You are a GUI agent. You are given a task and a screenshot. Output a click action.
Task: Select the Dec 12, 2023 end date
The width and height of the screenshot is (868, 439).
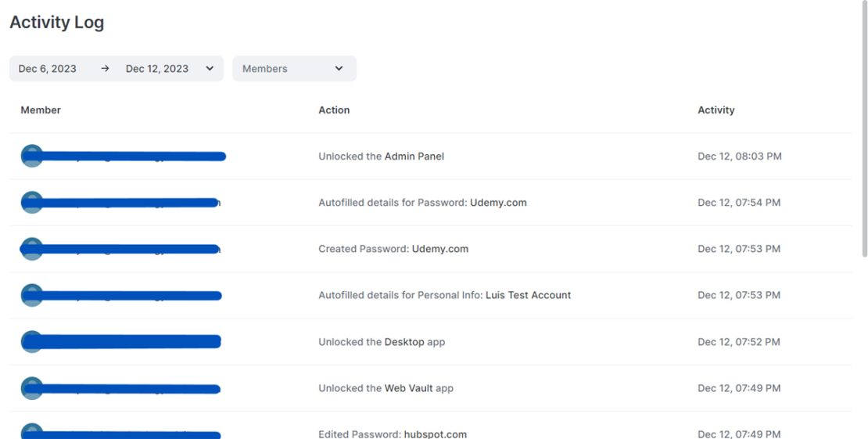click(157, 69)
